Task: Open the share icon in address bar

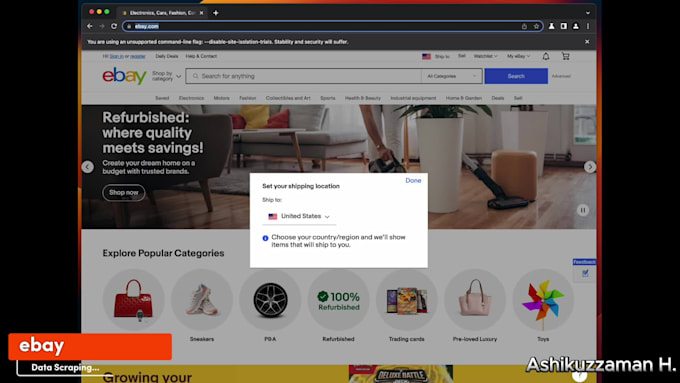Action: pyautogui.click(x=524, y=26)
